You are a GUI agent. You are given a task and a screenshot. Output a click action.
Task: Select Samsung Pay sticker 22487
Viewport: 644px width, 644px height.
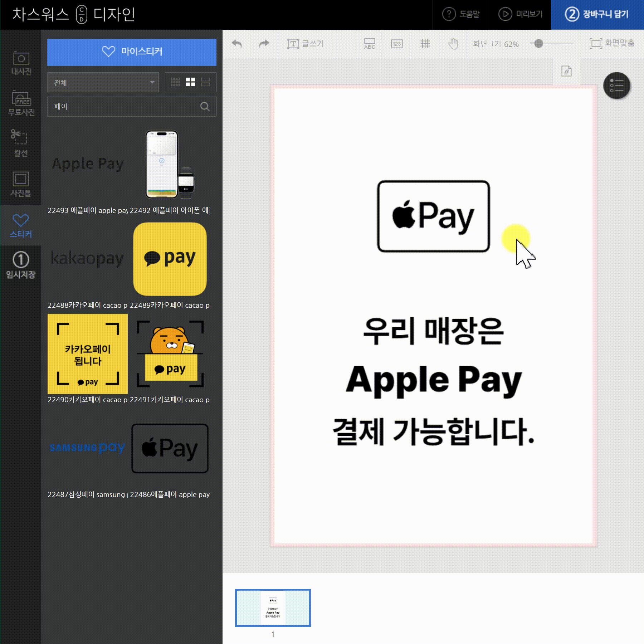[88, 448]
